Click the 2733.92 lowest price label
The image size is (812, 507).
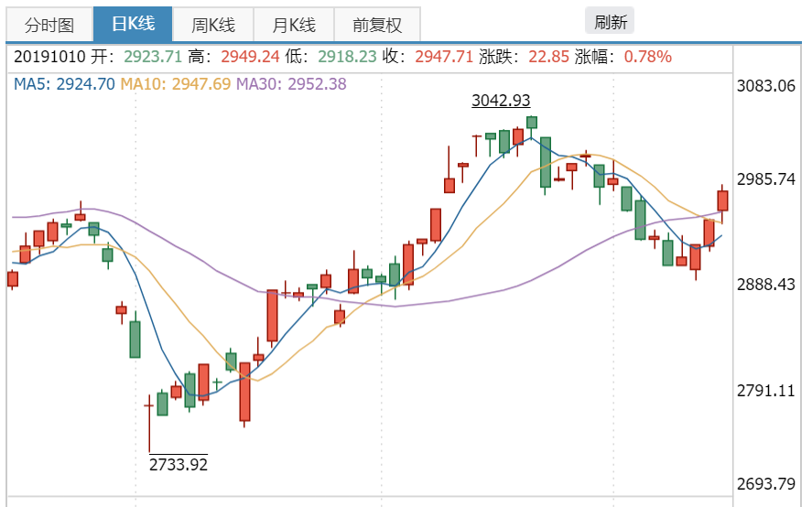click(x=179, y=465)
